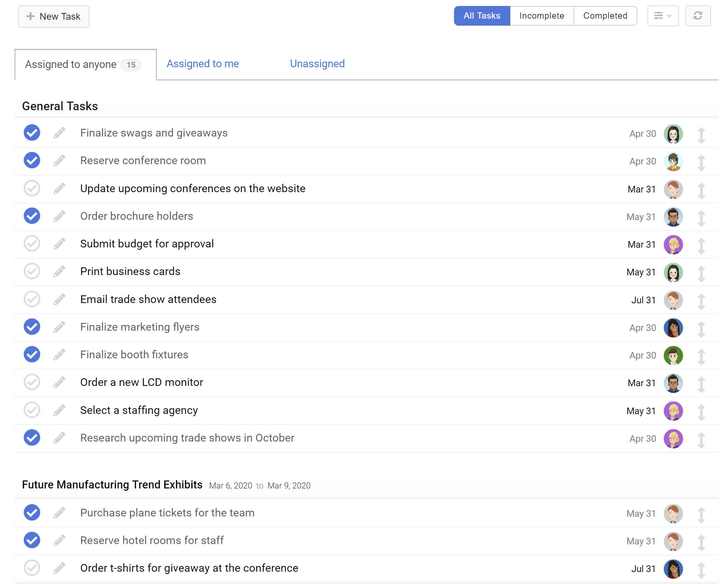This screenshot has width=728, height=584.
Task: Click pencil icon for 'Select a staffing agency'
Action: click(59, 410)
